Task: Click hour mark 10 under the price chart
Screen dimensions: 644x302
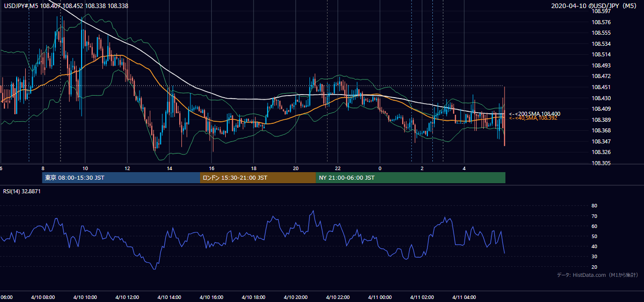Action: click(85, 169)
